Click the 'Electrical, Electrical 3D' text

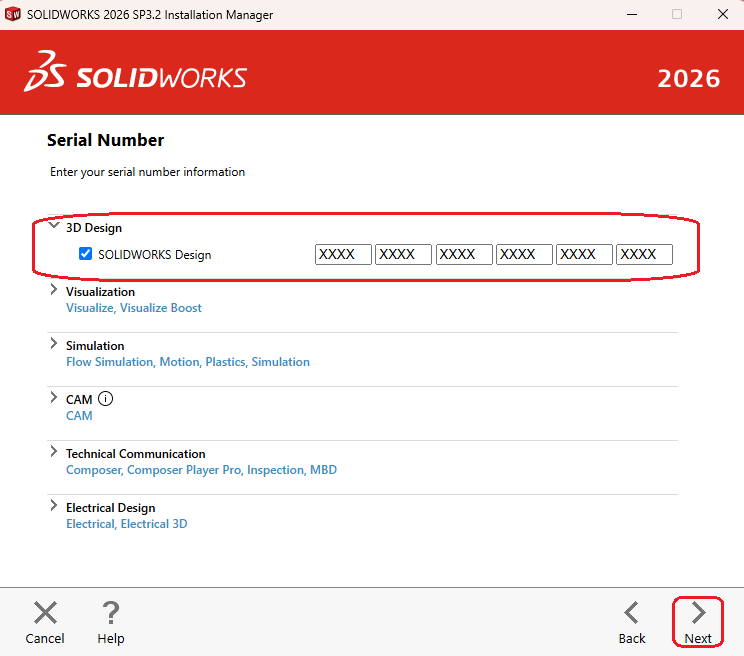pos(127,524)
